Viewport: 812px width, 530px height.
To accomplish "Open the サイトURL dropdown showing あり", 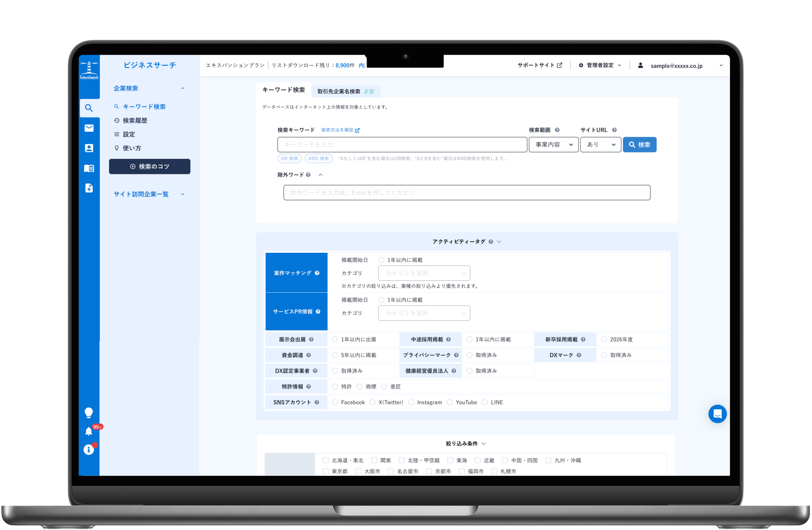I will click(x=600, y=145).
